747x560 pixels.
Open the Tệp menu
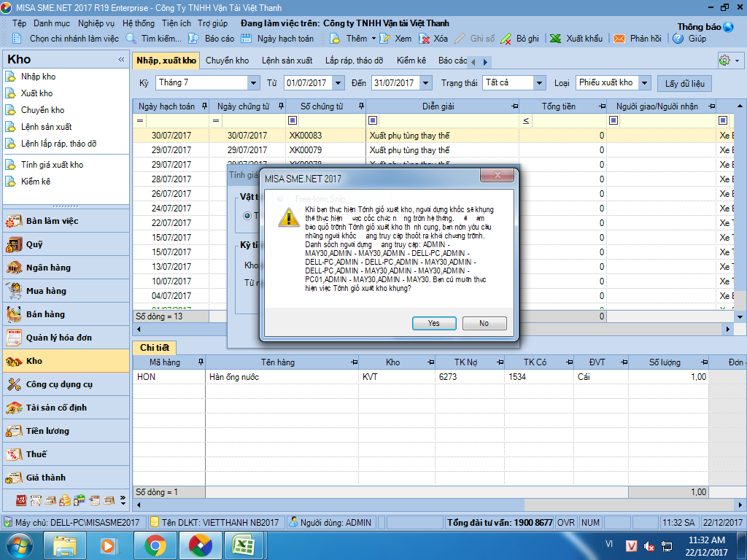19,23
